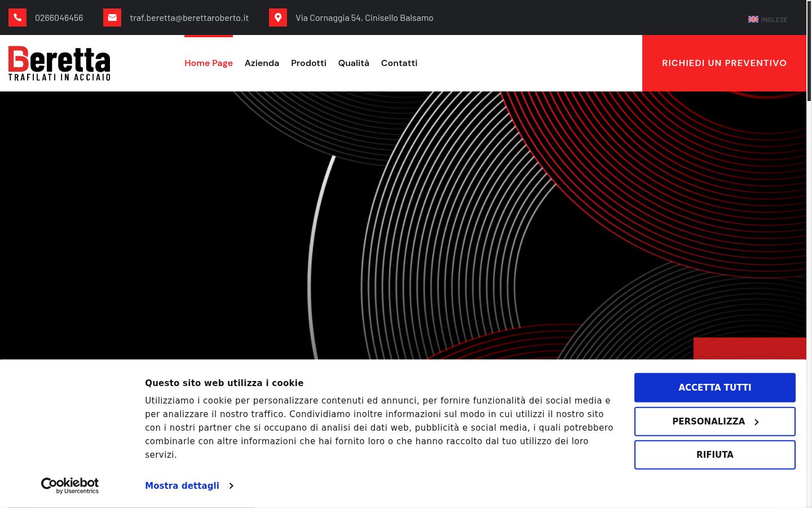Open the Prodotti menu item
Image resolution: width=812 pixels, height=508 pixels.
tap(308, 63)
